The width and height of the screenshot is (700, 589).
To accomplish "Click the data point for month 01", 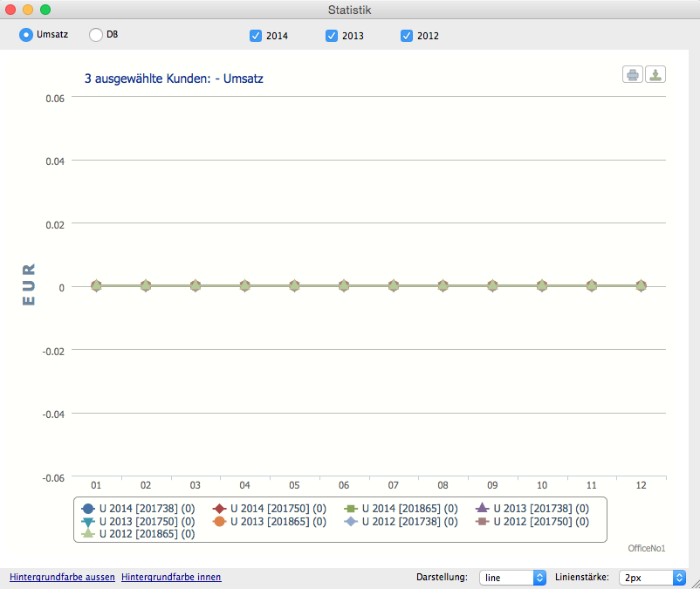I will (x=96, y=285).
